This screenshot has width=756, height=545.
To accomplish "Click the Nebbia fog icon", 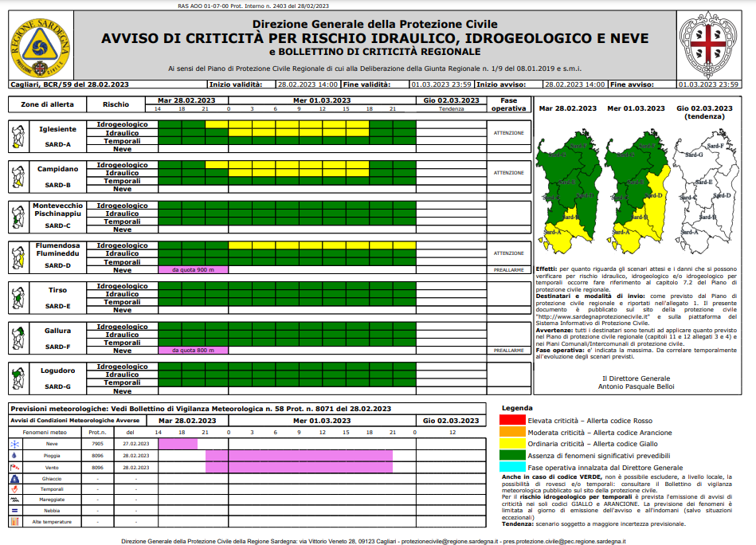I will 15,510.
